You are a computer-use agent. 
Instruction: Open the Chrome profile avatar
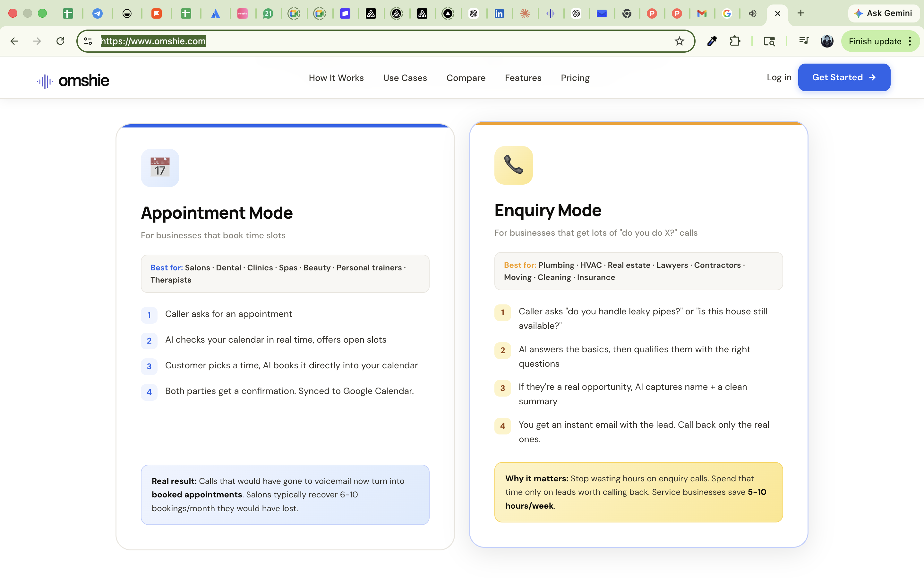click(x=827, y=41)
